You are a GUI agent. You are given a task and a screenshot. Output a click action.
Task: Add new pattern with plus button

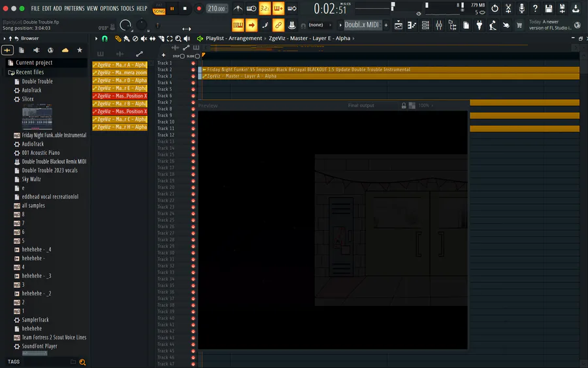coord(386,25)
